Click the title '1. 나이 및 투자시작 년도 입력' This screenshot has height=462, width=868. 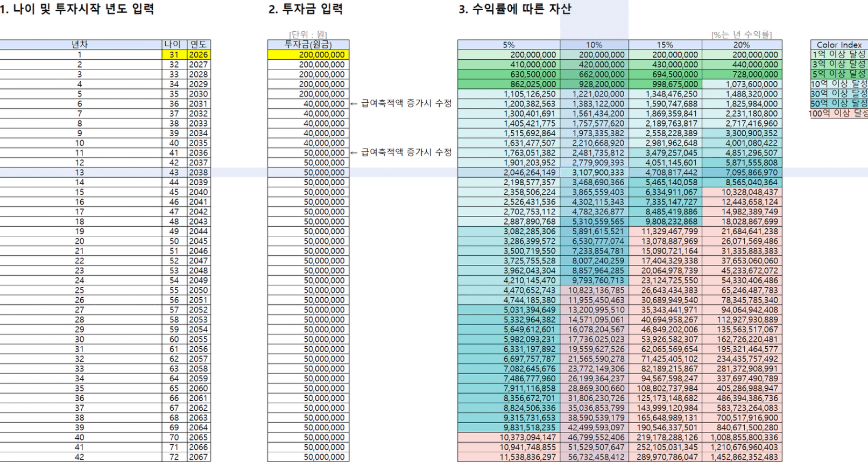point(77,9)
